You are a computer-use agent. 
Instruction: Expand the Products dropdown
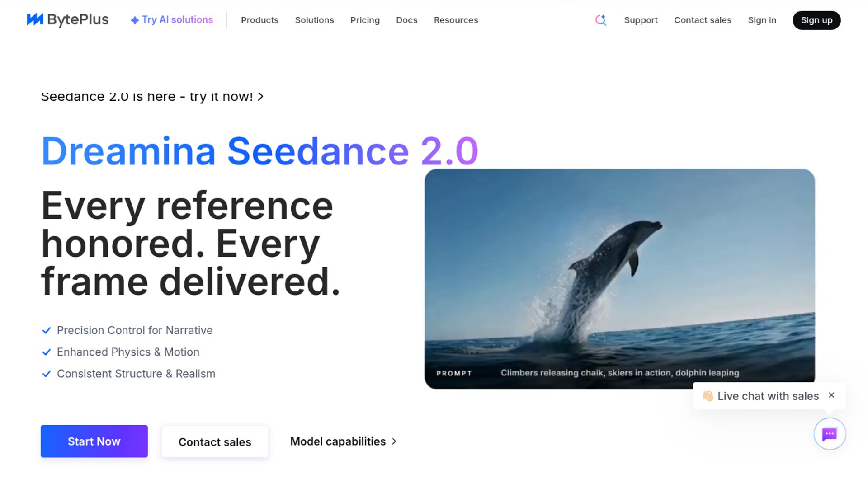coord(260,20)
